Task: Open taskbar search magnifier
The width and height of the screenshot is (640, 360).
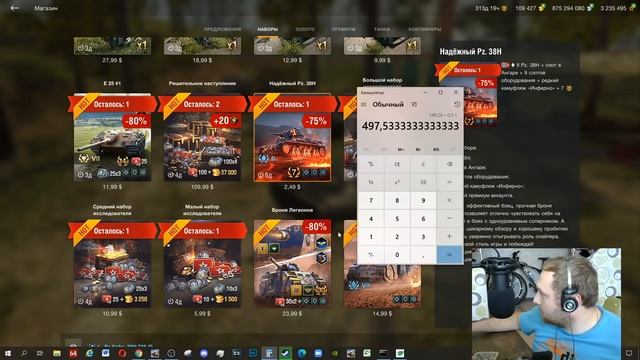Action: click(x=24, y=353)
